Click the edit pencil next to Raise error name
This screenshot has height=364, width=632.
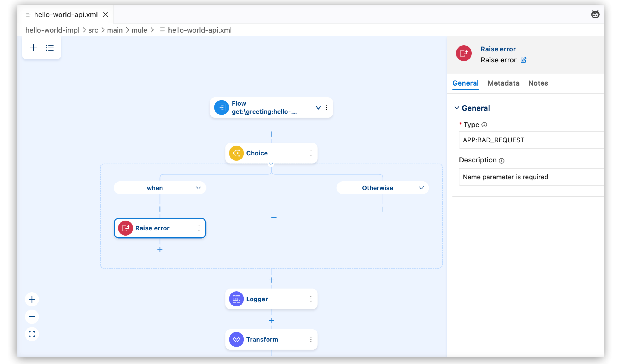tap(524, 60)
